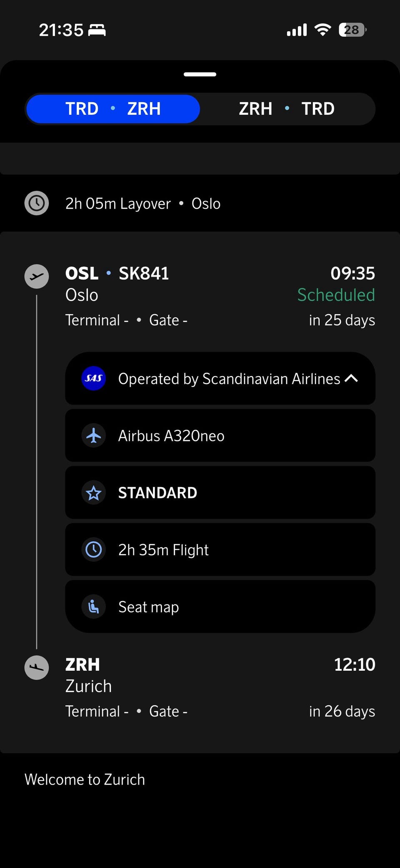
Task: Tap the airplane icon beside Airbus A320neo
Action: point(94,435)
